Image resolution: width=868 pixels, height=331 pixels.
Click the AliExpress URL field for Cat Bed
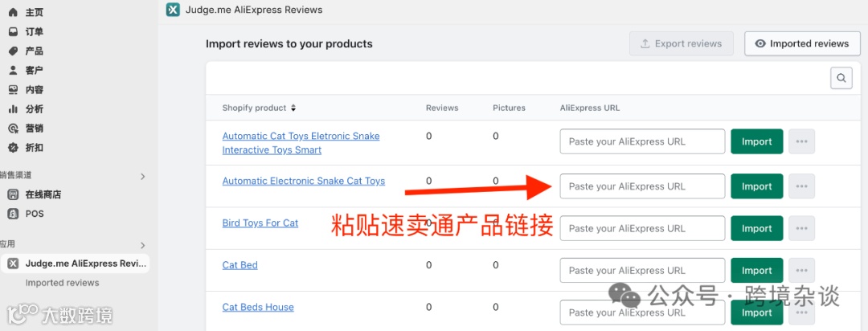[642, 271]
